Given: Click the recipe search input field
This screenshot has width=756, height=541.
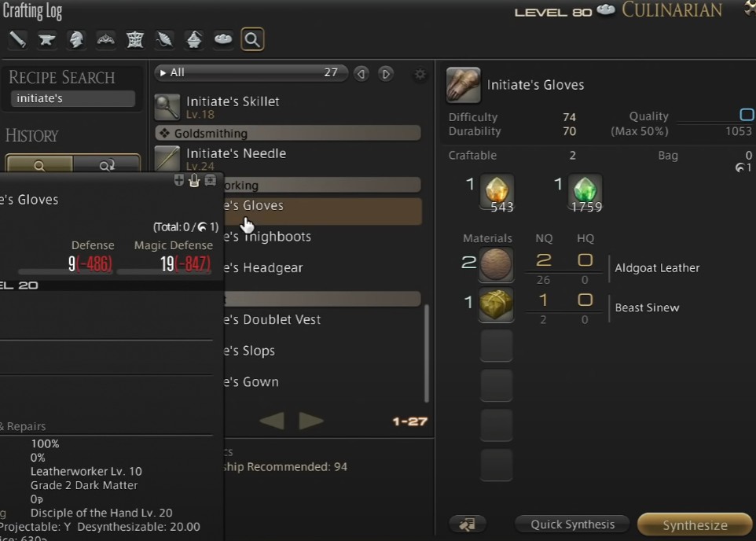Looking at the screenshot, I should [73, 98].
